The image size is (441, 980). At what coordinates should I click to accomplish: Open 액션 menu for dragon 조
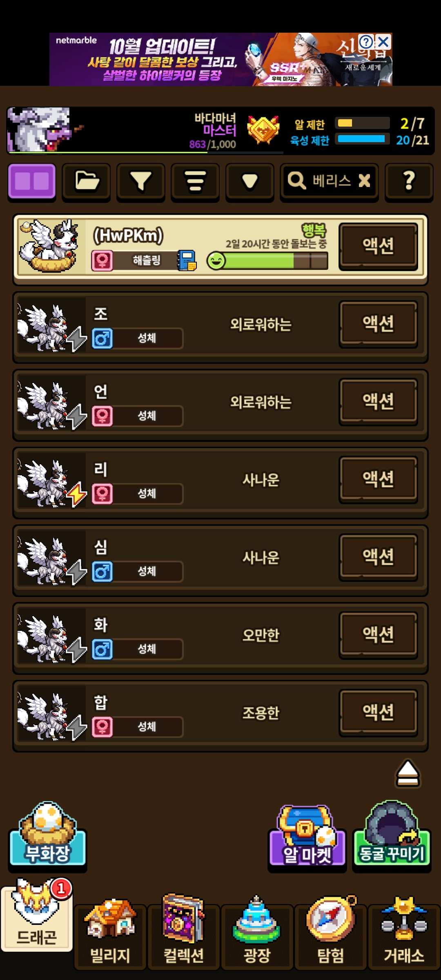378,324
